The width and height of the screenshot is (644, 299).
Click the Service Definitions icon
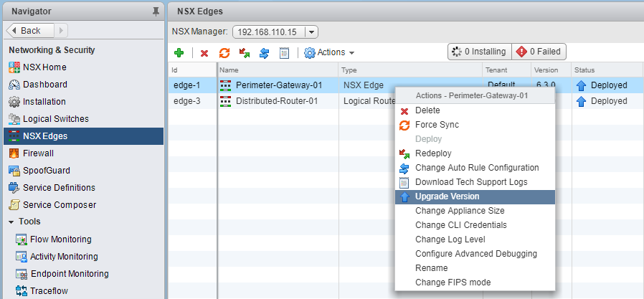coord(14,188)
